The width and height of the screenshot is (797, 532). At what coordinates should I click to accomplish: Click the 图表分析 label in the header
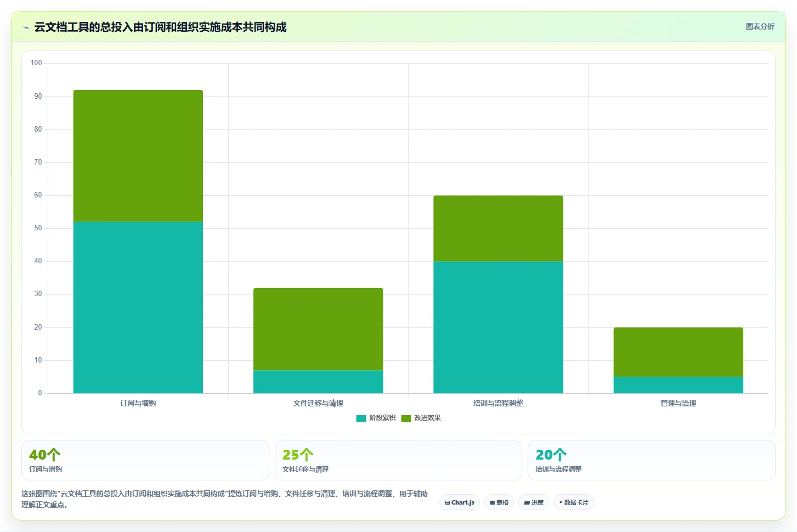coord(760,26)
